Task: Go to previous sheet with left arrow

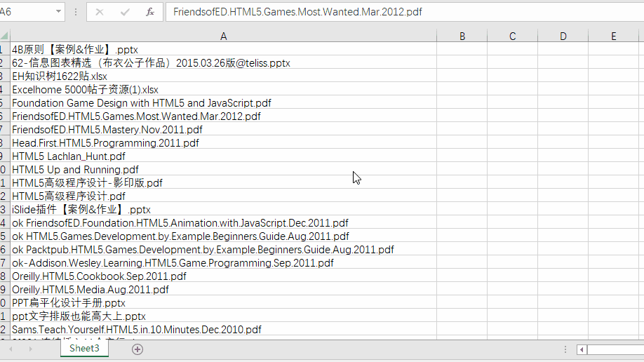Action: coord(11,349)
